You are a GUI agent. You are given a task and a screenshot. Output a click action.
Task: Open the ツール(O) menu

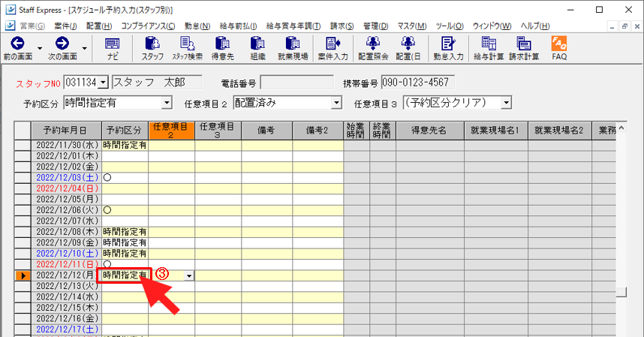point(450,26)
